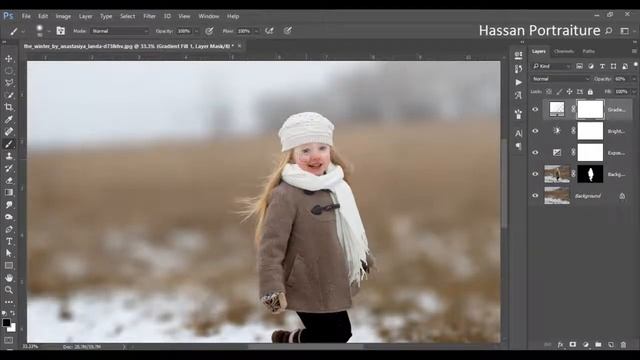This screenshot has width=640, height=360.
Task: Enable airbrush build-up effects
Action: click(x=269, y=31)
